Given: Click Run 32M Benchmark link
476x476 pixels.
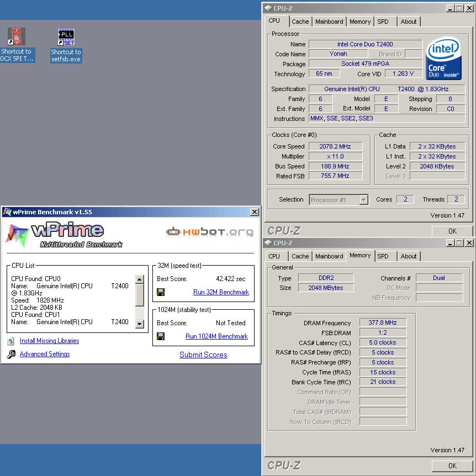Looking at the screenshot, I should pyautogui.click(x=221, y=292).
